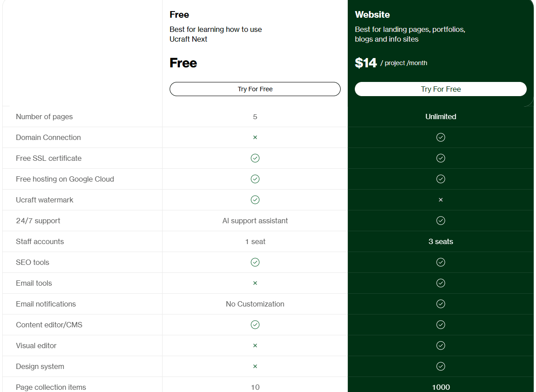This screenshot has height=392, width=536.
Task: Click the Visual editor checkmark in Website column
Action: [x=441, y=345]
